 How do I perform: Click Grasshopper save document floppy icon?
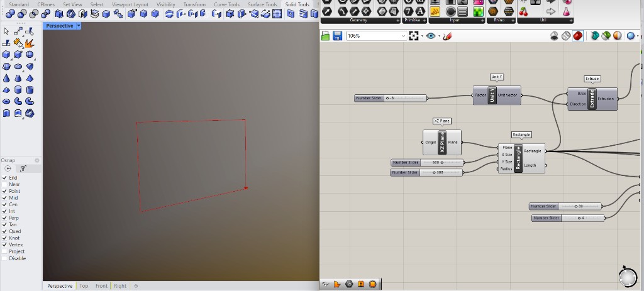click(x=337, y=36)
